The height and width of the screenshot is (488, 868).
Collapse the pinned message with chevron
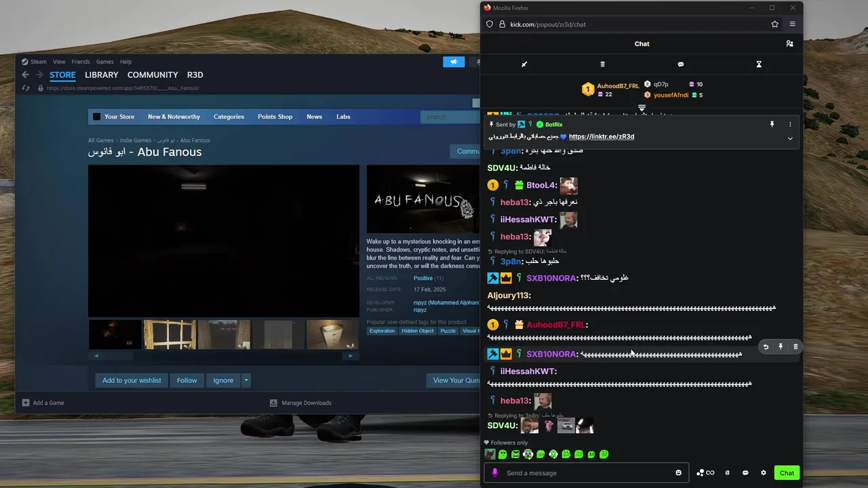790,138
